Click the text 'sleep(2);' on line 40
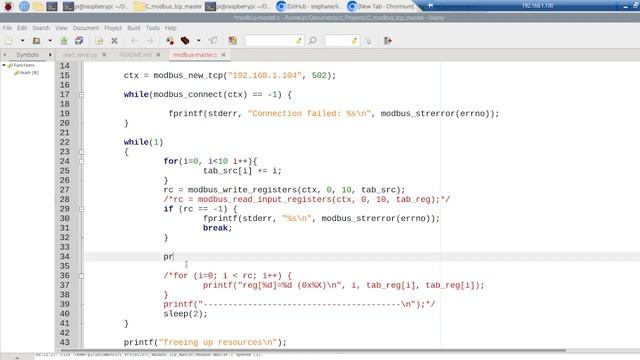 [x=185, y=314]
